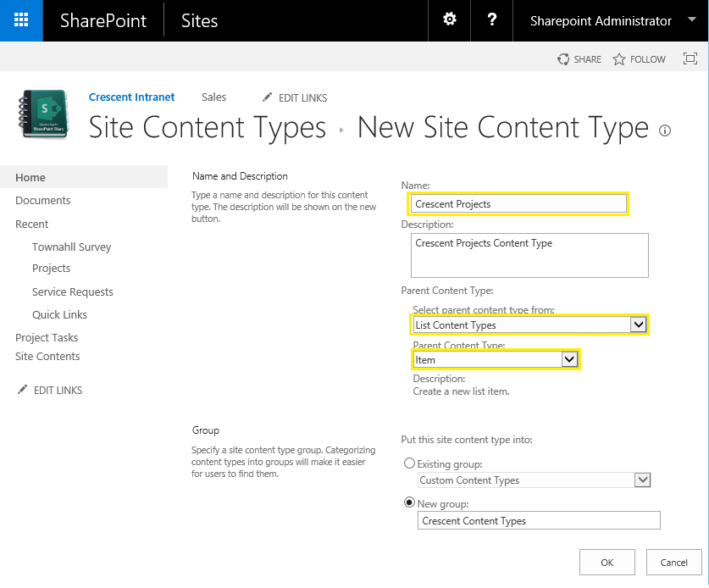Click inside the Name input field
709x588 pixels.
point(517,203)
